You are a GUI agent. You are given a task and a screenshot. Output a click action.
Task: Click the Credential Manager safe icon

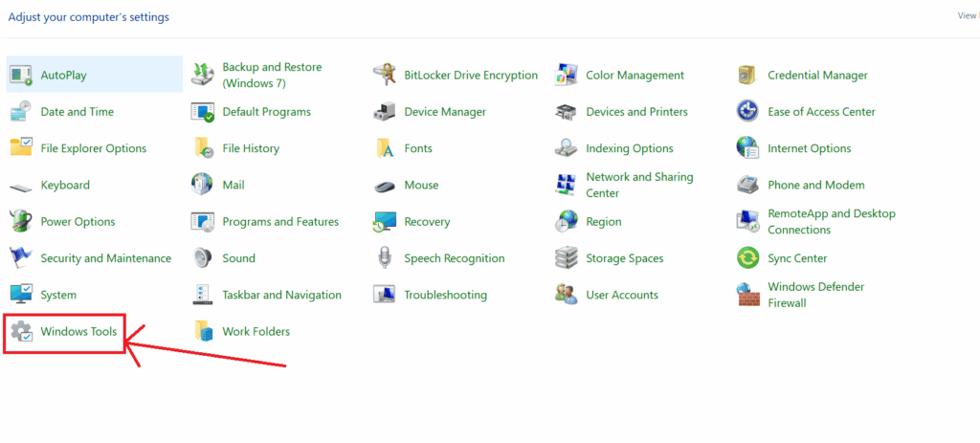[x=747, y=75]
